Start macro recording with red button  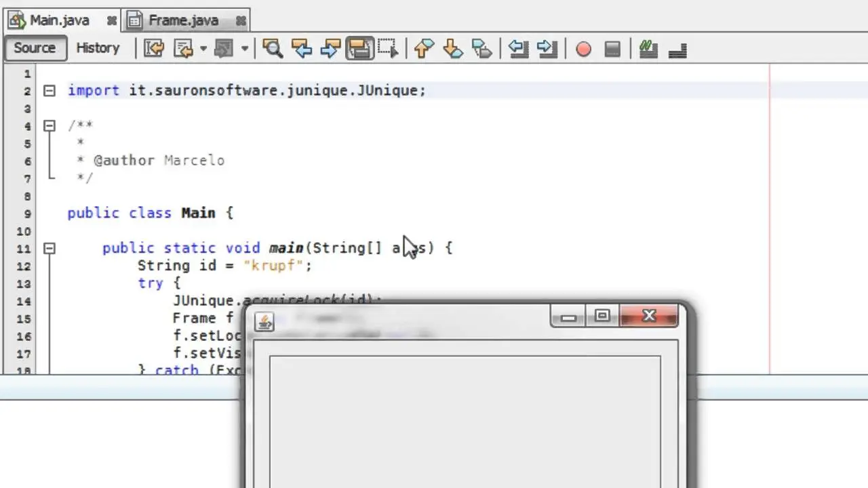[583, 49]
